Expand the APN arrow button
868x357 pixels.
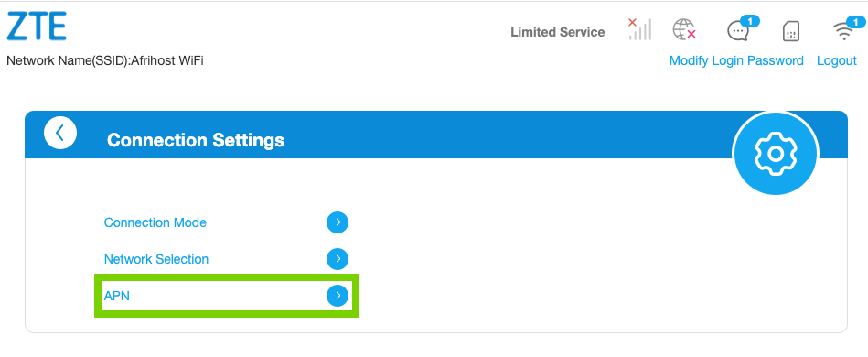tap(338, 296)
